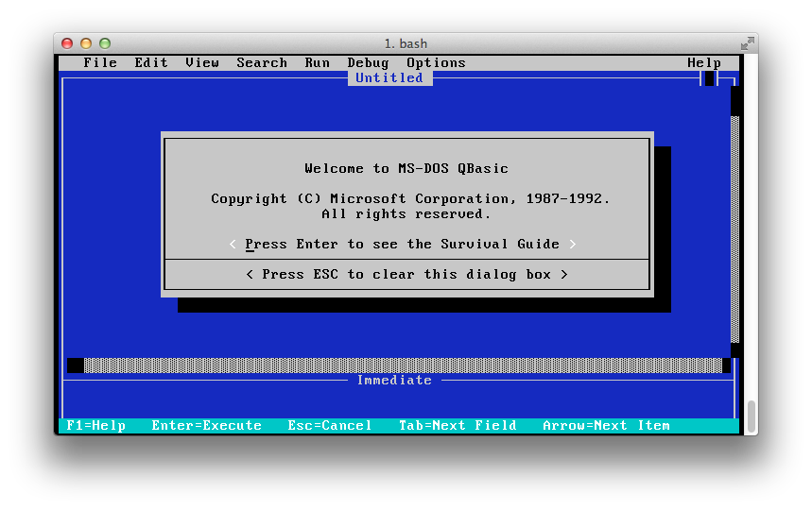Click the editor maximize box beside Untitled
The image size is (812, 510).
point(709,78)
